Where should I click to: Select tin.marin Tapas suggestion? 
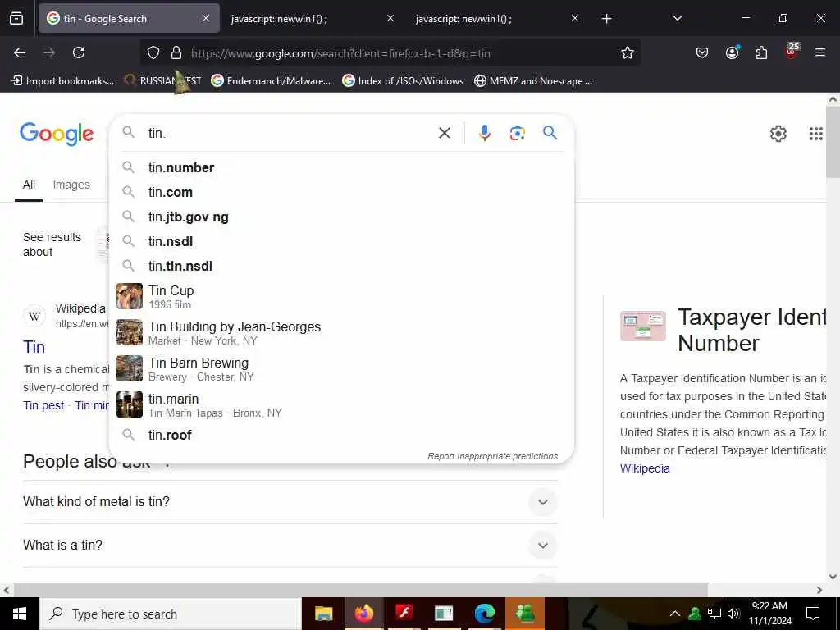pos(341,405)
